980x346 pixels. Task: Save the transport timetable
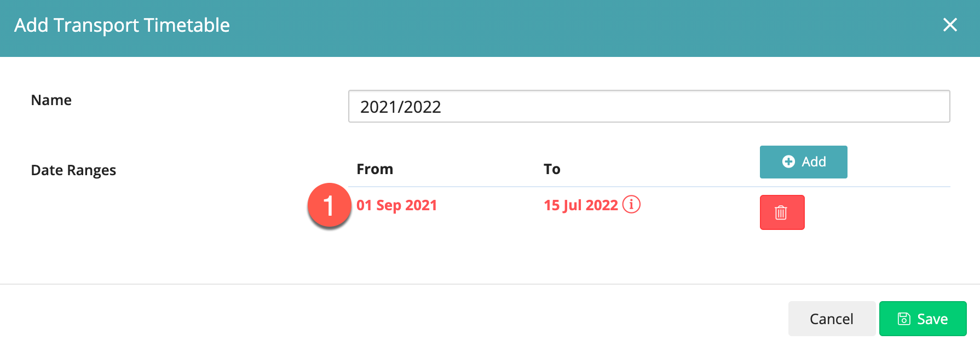[x=923, y=319]
